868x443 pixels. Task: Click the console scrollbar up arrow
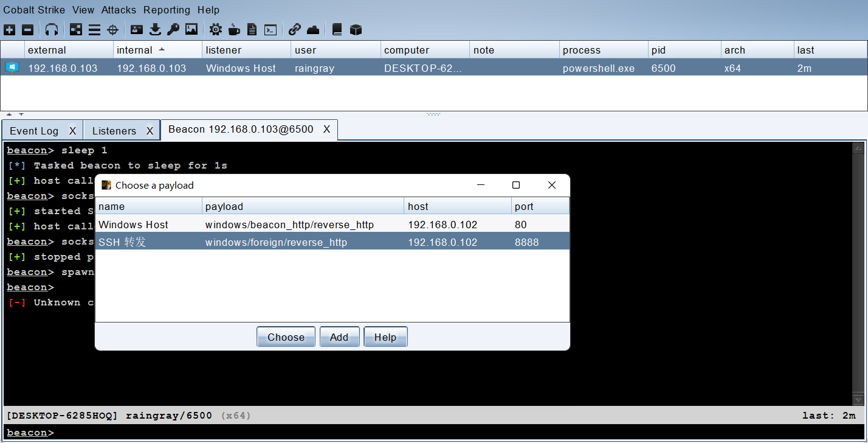858,148
